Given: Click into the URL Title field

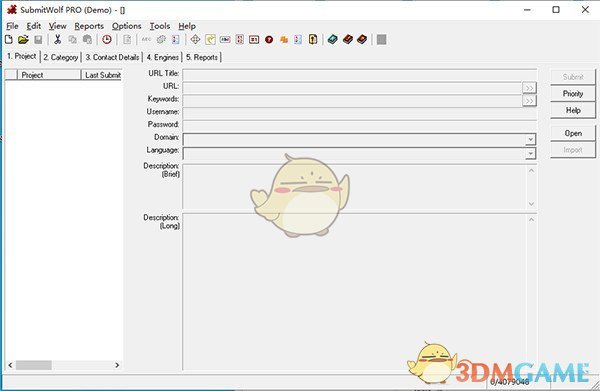Looking at the screenshot, I should pos(360,75).
